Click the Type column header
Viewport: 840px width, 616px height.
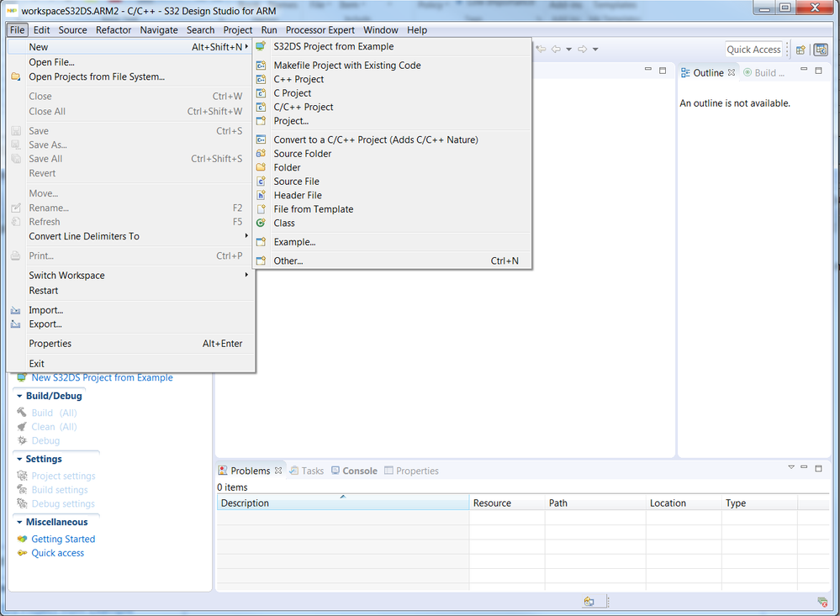pos(759,503)
